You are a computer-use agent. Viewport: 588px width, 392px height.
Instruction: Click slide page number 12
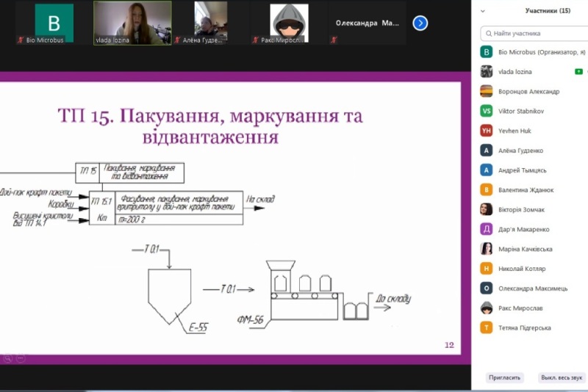tap(449, 345)
